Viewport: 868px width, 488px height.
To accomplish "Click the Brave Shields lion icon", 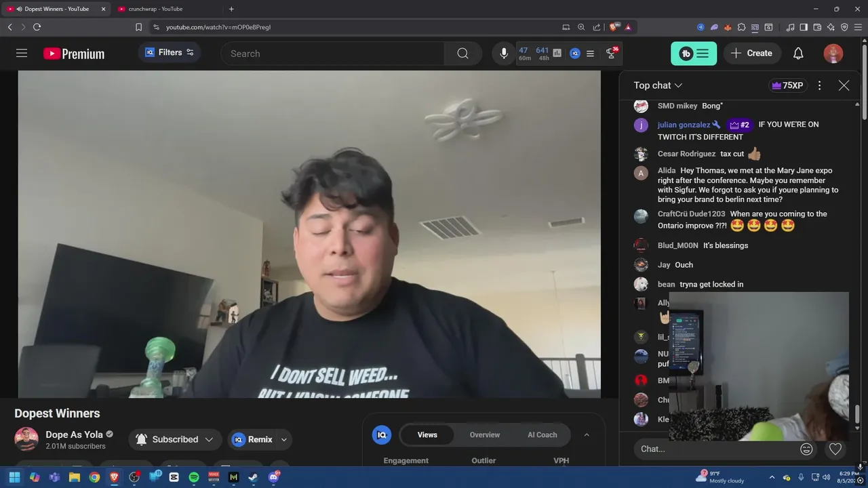I will pyautogui.click(x=614, y=27).
